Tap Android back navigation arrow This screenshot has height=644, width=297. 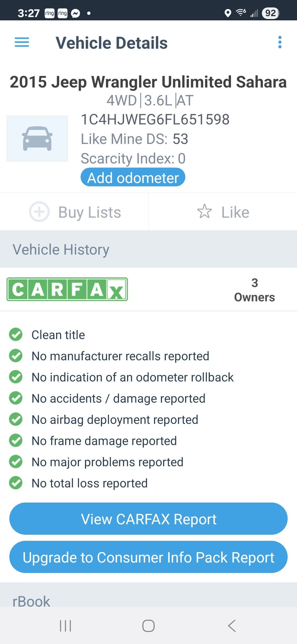pos(232,626)
